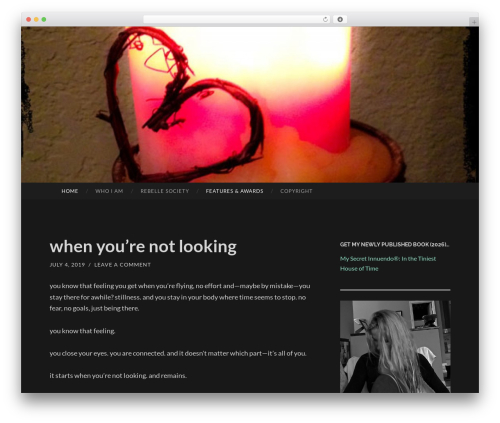Open the COPYRIGHT menu item

point(296,191)
